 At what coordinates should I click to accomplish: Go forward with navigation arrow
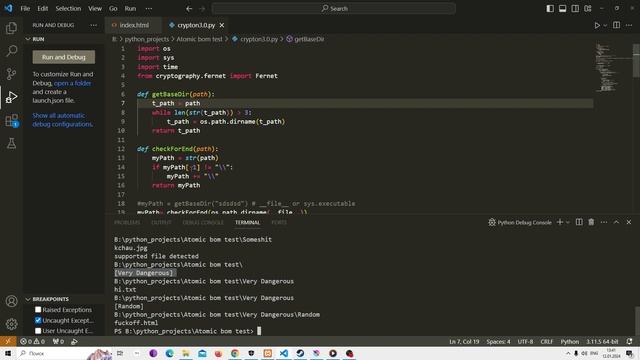click(202, 8)
